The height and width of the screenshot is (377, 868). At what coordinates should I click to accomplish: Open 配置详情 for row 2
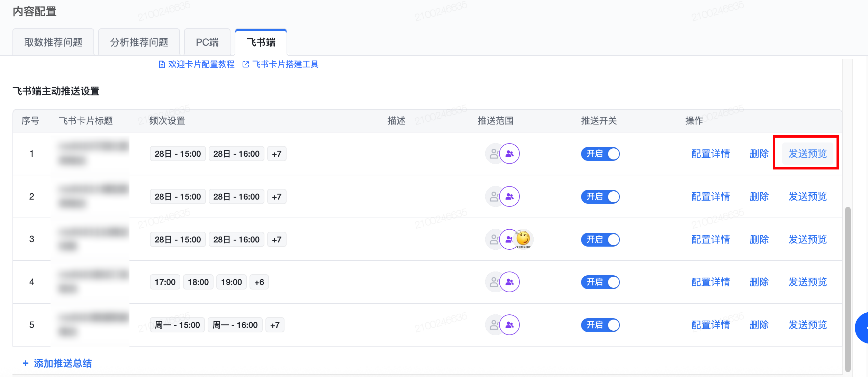pyautogui.click(x=711, y=196)
